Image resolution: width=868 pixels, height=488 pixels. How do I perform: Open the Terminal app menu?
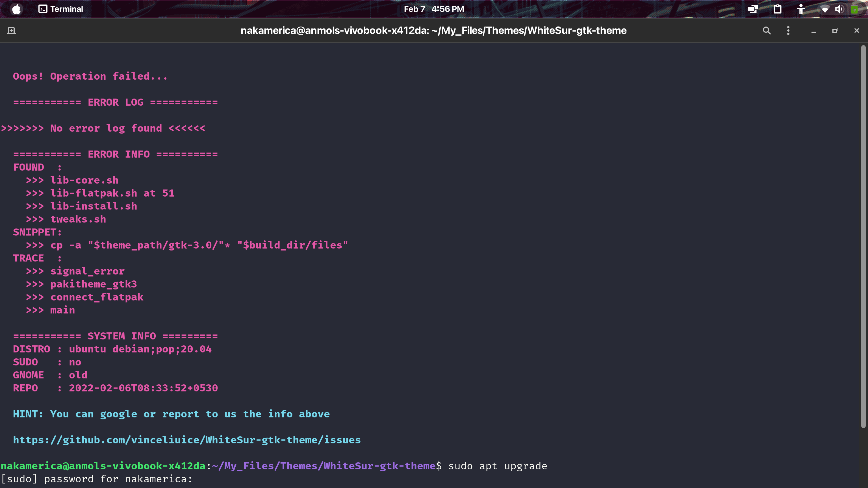click(61, 9)
